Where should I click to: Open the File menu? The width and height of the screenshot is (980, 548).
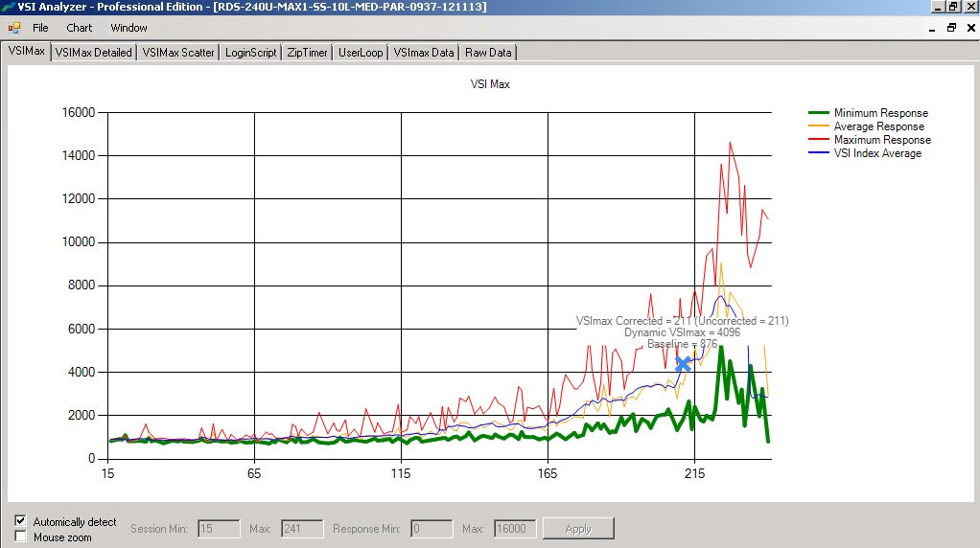click(40, 28)
